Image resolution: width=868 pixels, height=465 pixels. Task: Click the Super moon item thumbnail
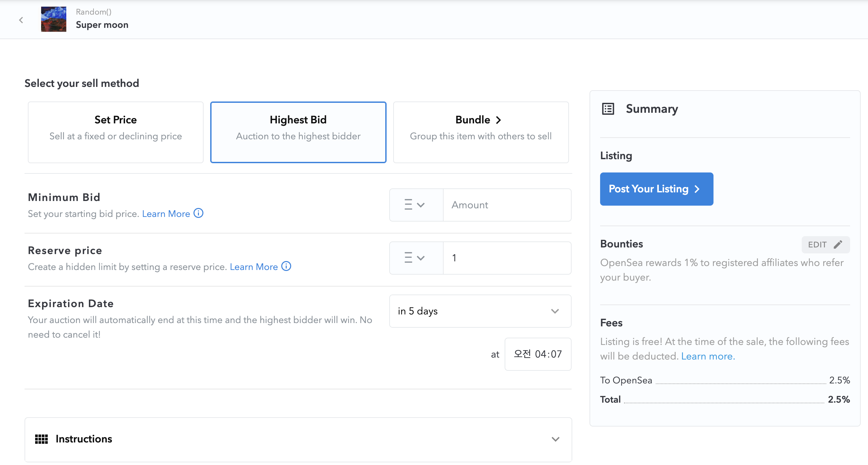click(54, 19)
